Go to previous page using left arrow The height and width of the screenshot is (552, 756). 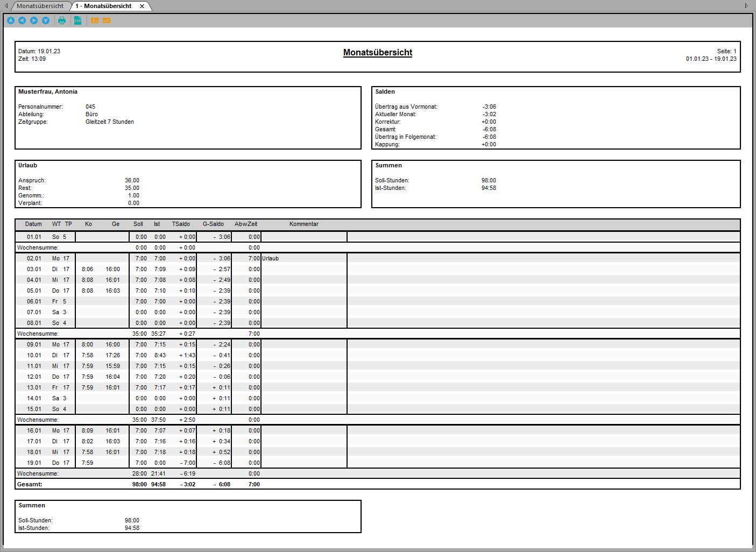point(22,20)
